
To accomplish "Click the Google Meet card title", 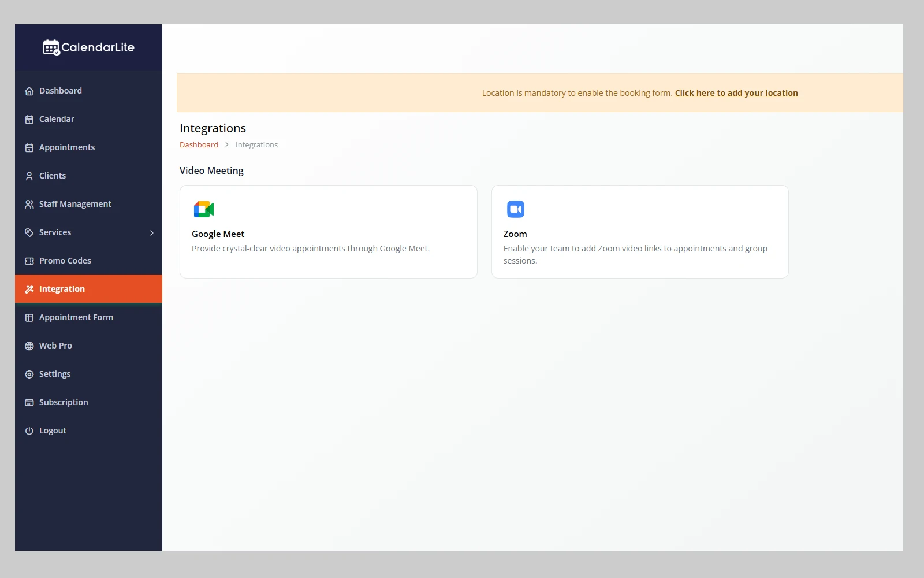I will pos(218,234).
